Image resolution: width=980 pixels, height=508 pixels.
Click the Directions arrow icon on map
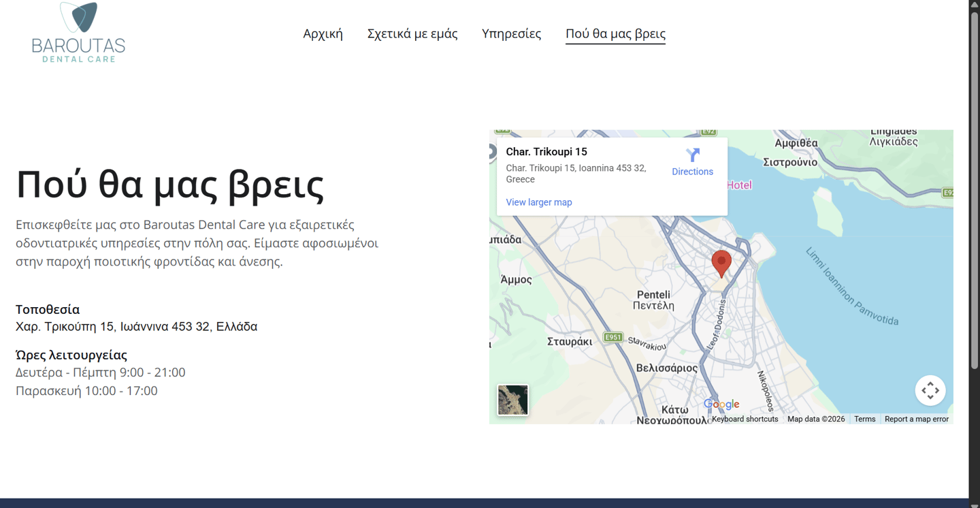[x=693, y=155]
